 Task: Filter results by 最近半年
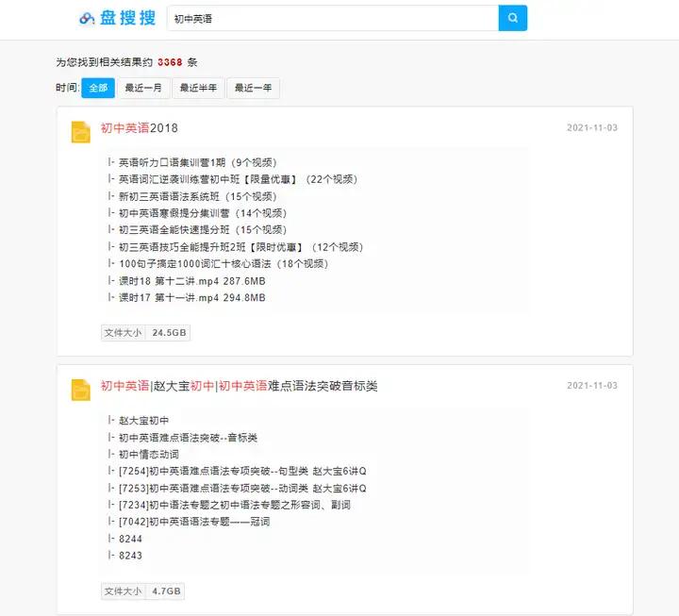(198, 88)
